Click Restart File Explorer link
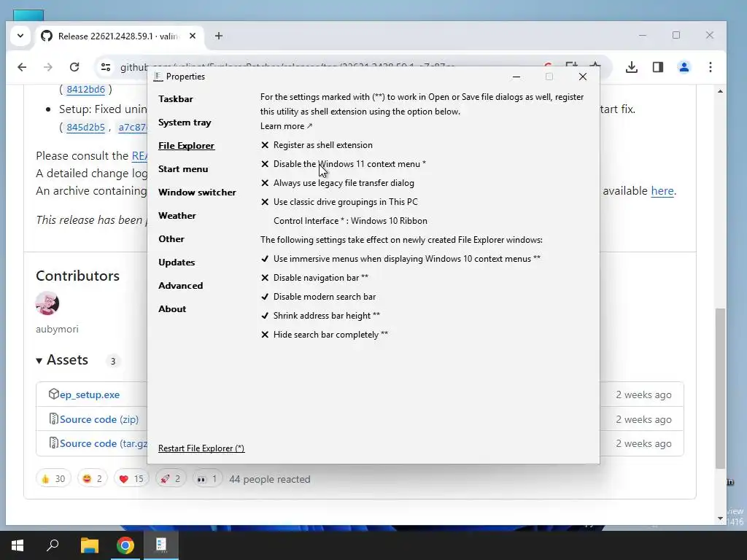Viewport: 747px width, 560px height. click(x=201, y=448)
